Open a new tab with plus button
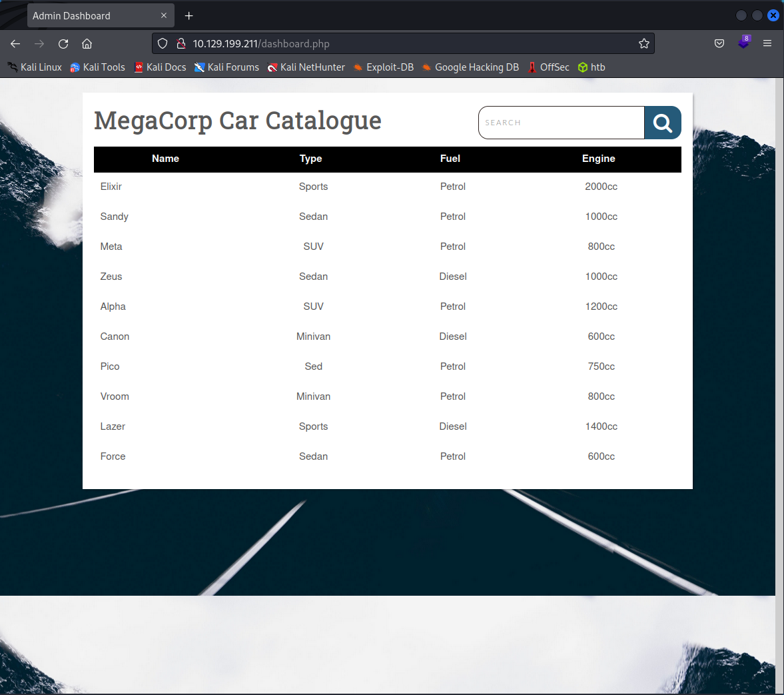Image resolution: width=784 pixels, height=695 pixels. pos(189,16)
